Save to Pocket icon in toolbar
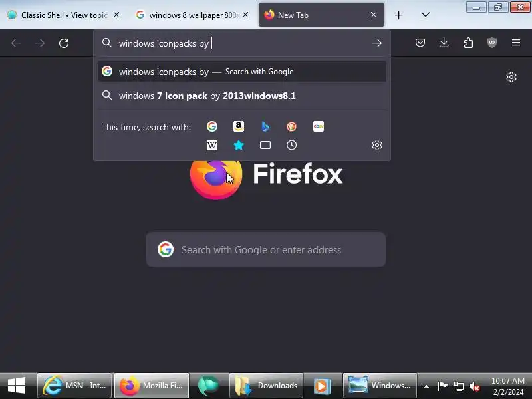 420,43
